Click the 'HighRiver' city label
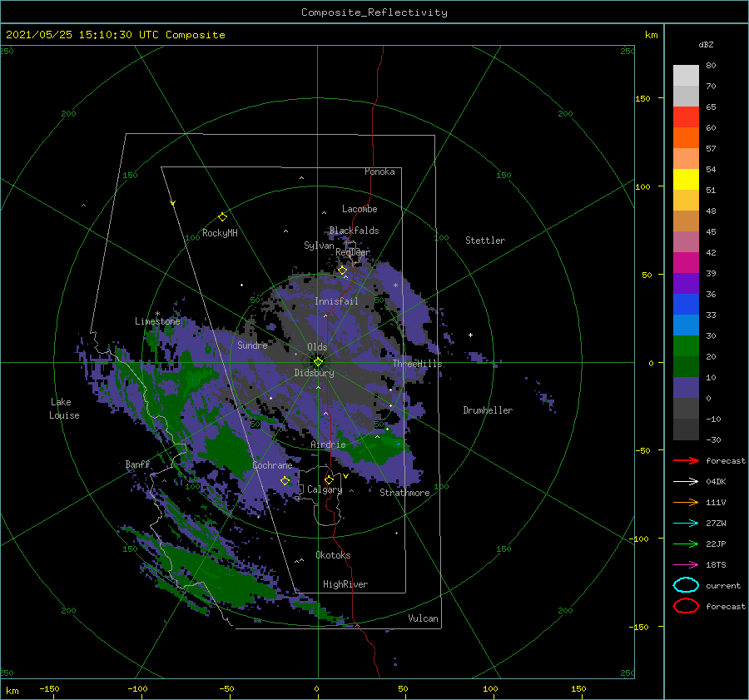 345,584
